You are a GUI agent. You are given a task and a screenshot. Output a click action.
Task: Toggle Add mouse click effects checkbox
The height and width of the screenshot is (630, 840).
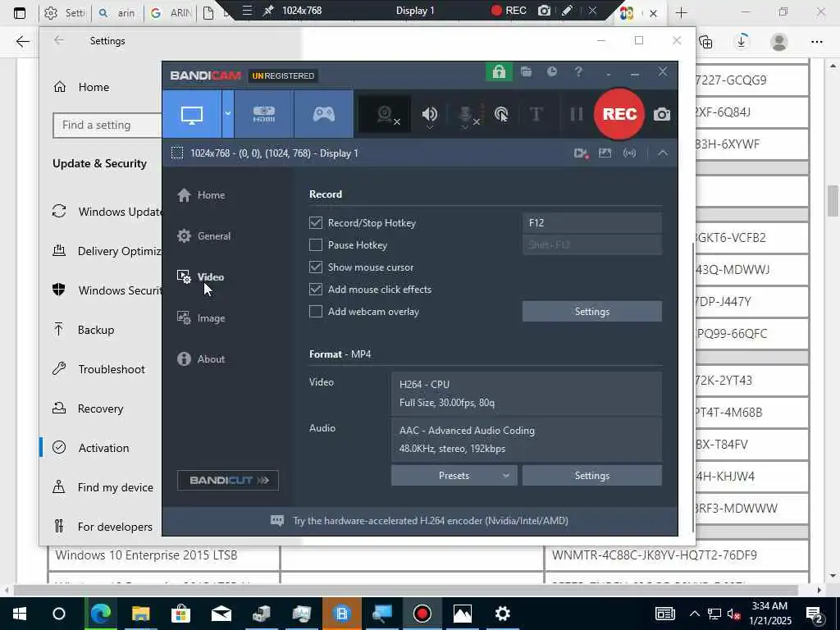click(316, 290)
